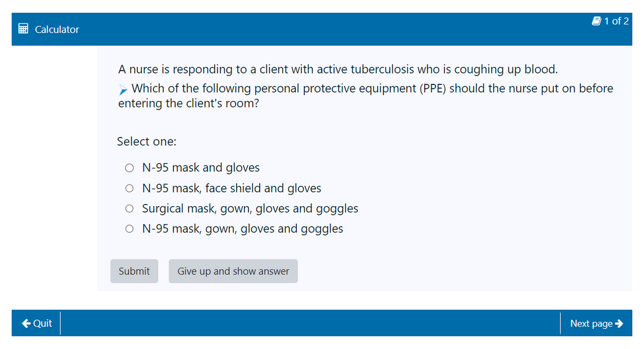Viewport: 644px width, 349px height.
Task: Pick the "N-95 mask, gown, gloves and goggles" radio
Action: [129, 229]
